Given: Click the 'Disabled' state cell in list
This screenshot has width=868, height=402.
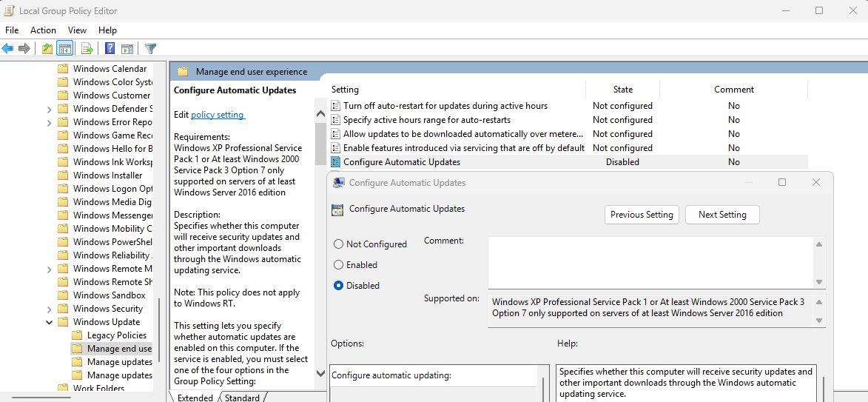Looking at the screenshot, I should click(623, 161).
